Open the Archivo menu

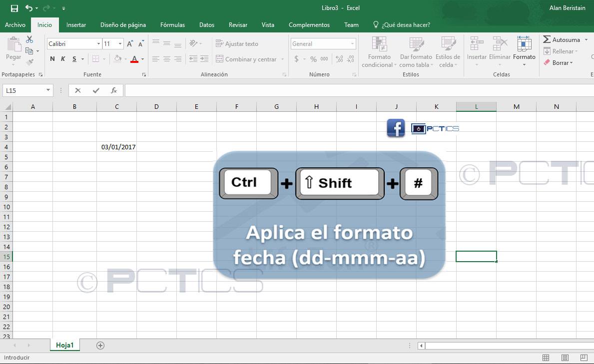point(15,25)
